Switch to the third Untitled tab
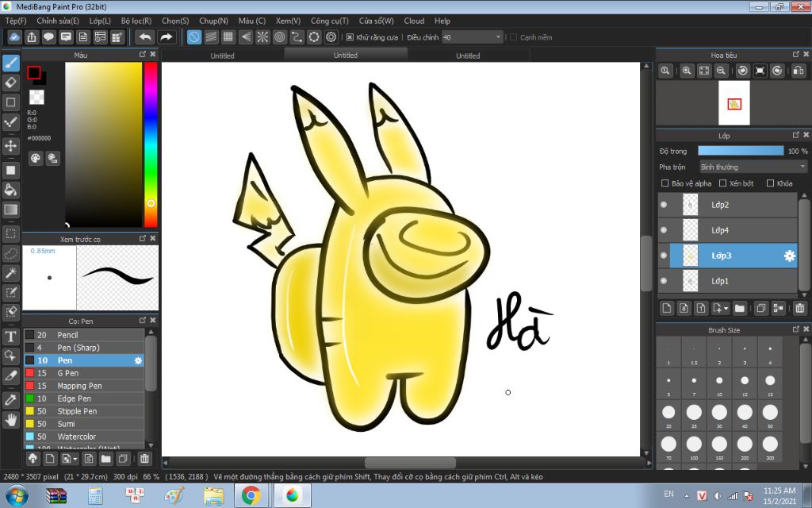812x508 pixels. (x=468, y=56)
